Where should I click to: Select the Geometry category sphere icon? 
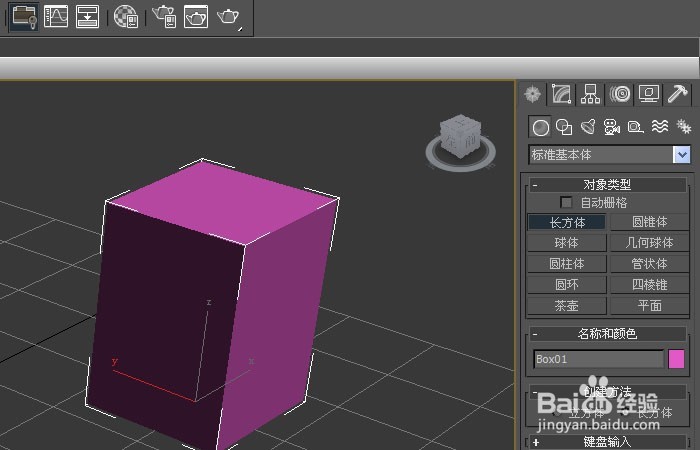(540, 127)
